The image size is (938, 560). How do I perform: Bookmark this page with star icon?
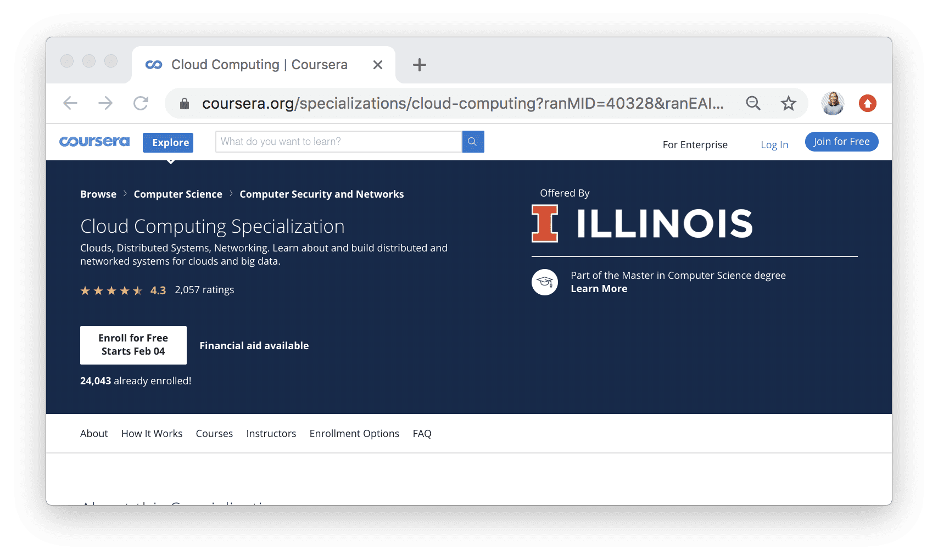coord(789,103)
